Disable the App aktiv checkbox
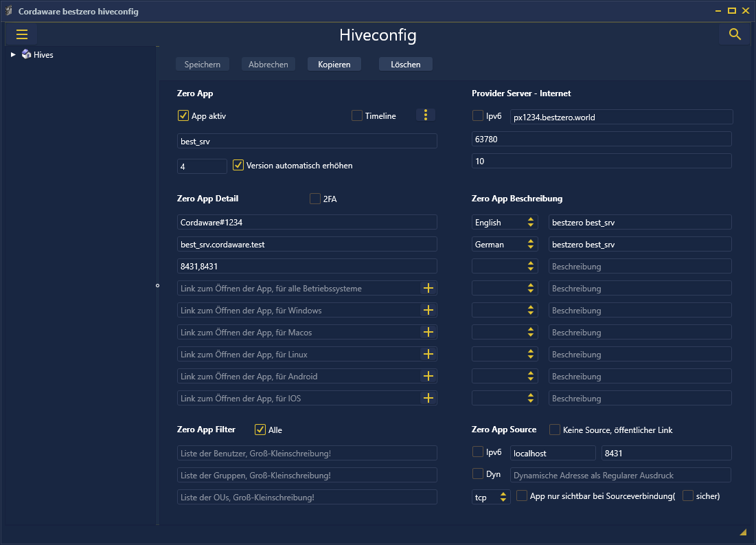This screenshot has height=545, width=756. [x=183, y=116]
